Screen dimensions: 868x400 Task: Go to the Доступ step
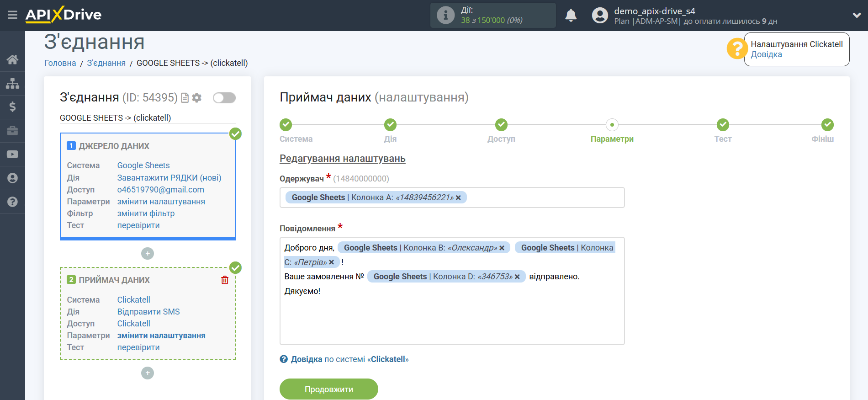pos(501,124)
